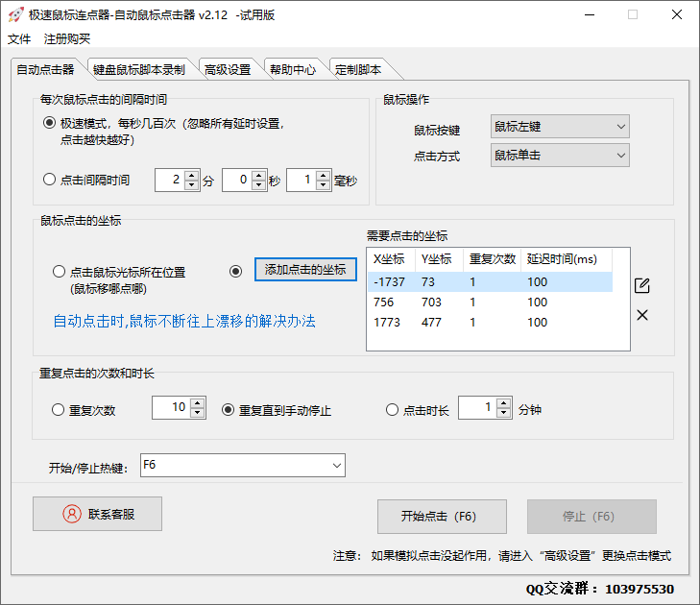Viewport: 700px width, 605px height.
Task: Select coordinate row with X 756
Action: (x=489, y=302)
